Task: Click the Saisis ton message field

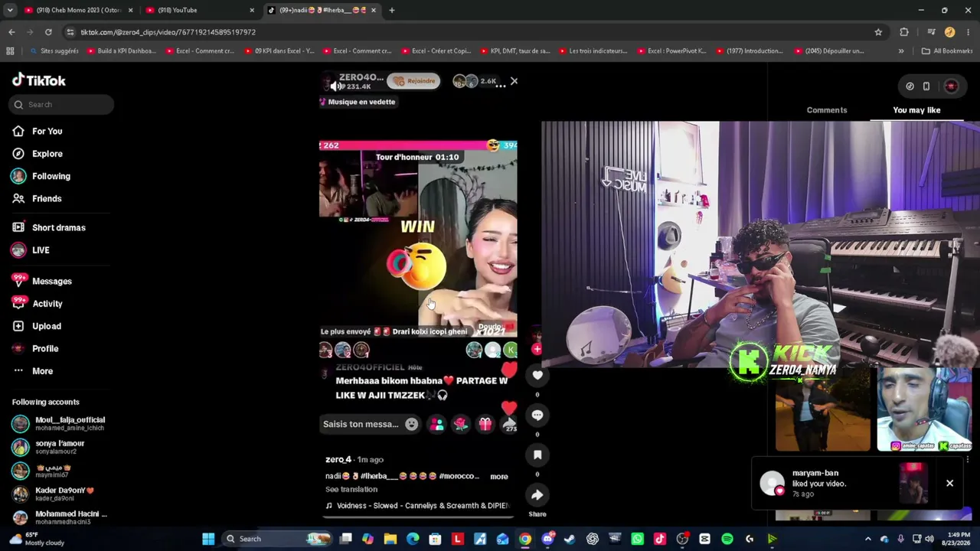Action: (x=361, y=424)
